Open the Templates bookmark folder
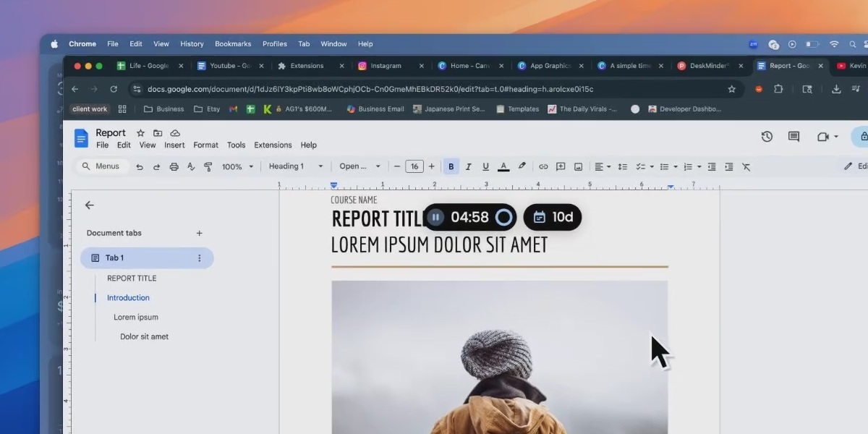The image size is (868, 434). tap(517, 109)
